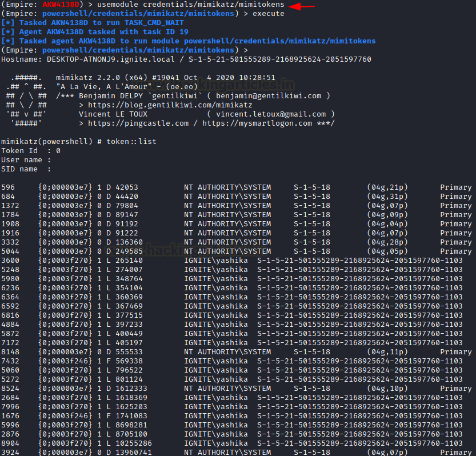Open the https://pingcastle.com URL
The height and width of the screenshot is (456, 476).
(x=138, y=123)
